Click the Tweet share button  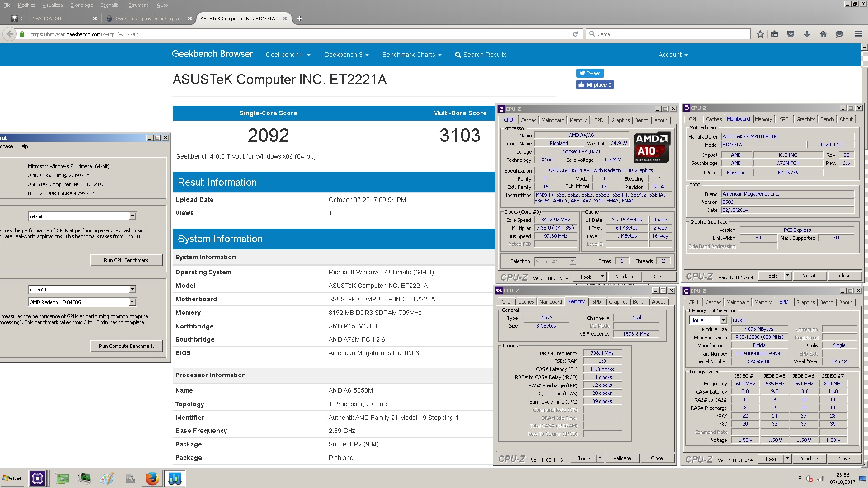pos(590,73)
